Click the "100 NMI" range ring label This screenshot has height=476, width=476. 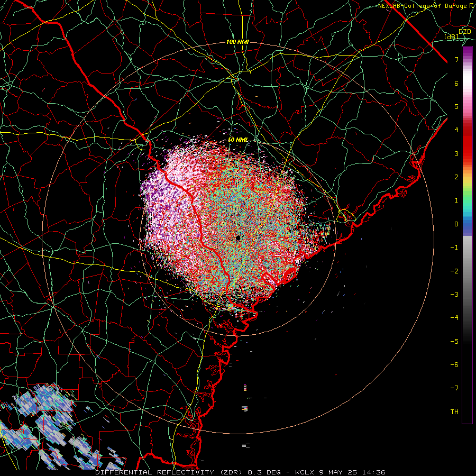(237, 42)
